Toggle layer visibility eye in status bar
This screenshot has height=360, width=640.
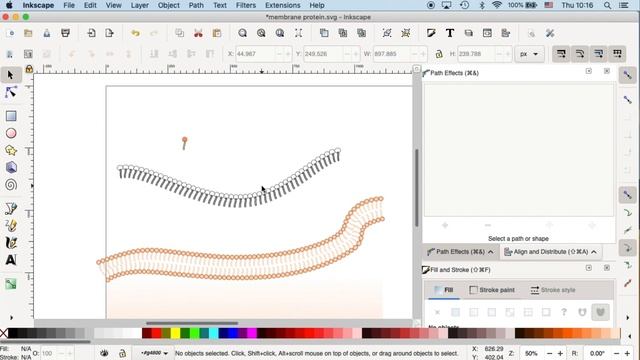point(104,353)
